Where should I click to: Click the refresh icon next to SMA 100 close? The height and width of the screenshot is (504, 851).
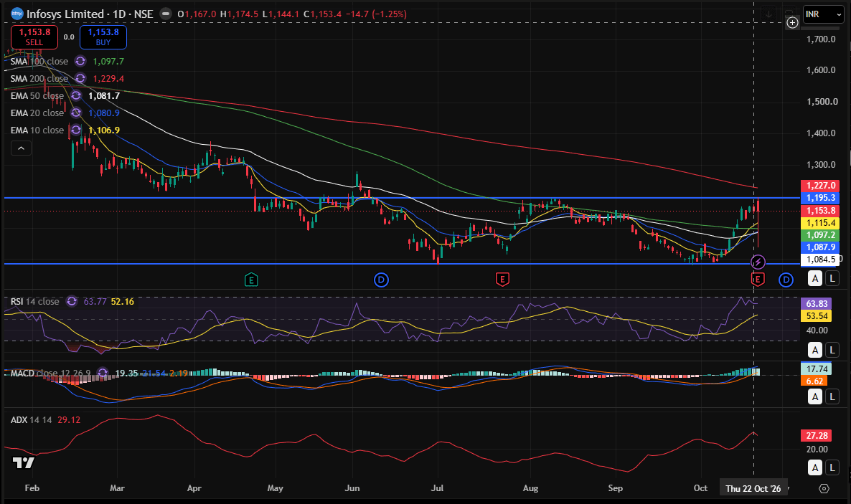(80, 62)
